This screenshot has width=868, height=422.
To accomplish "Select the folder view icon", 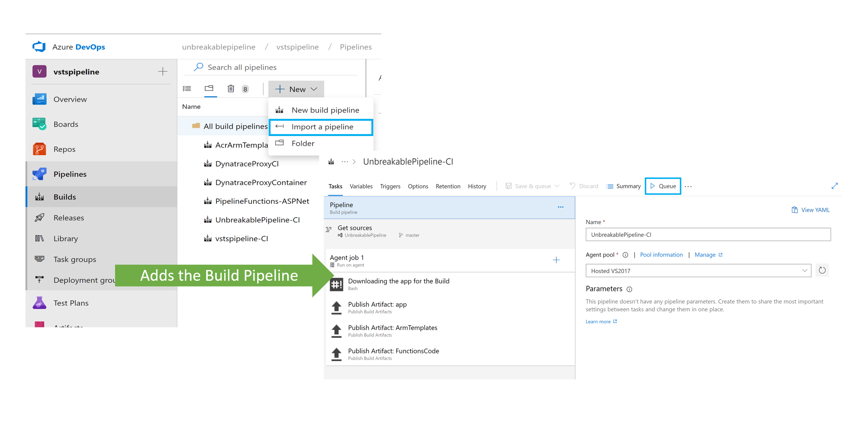I will click(209, 88).
